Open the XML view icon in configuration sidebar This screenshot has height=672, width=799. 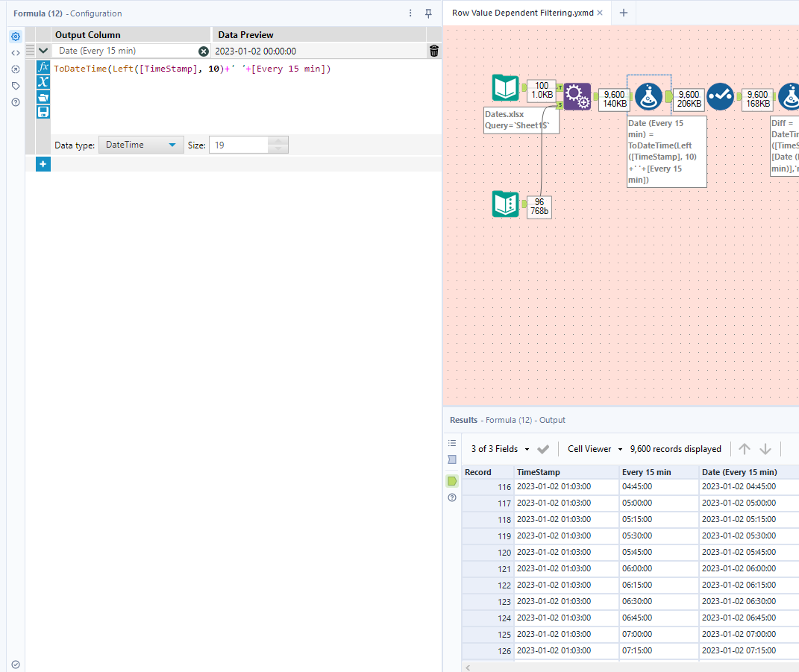coord(16,53)
